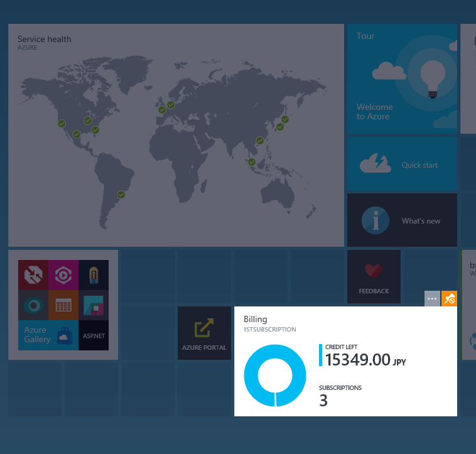The height and width of the screenshot is (454, 476).
Task: Click the Azure Portal external link icon
Action: click(204, 328)
